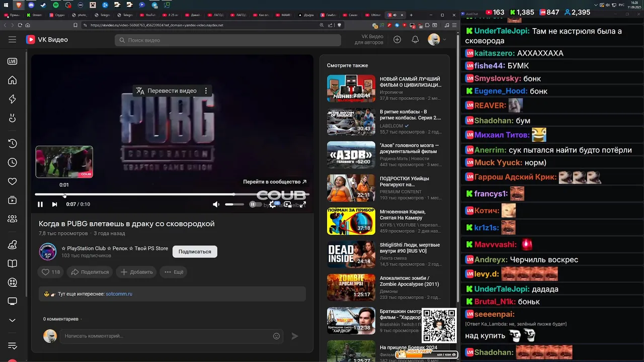
Task: Open watch history icon in sidebar
Action: (13, 144)
